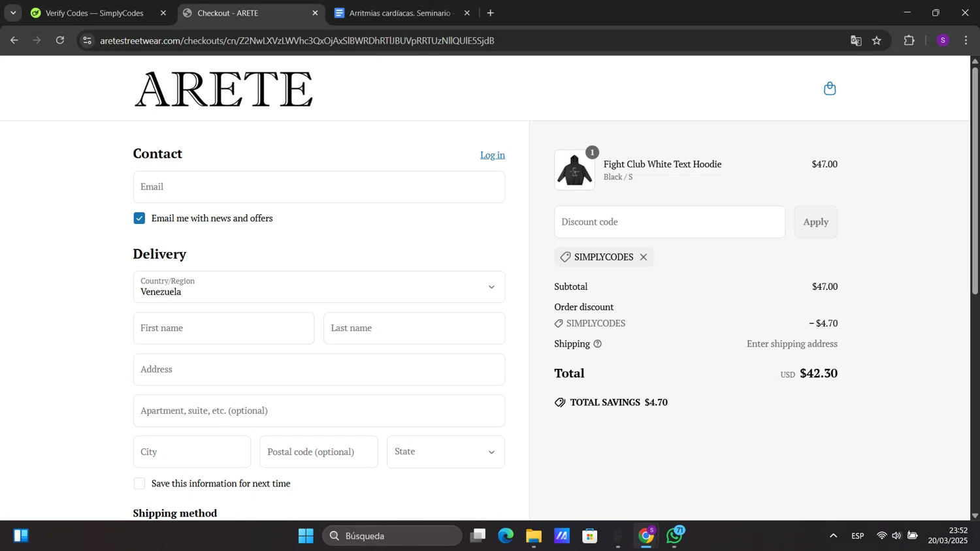Image resolution: width=980 pixels, height=551 pixels.
Task: Open Task View in taskbar
Action: (478, 536)
